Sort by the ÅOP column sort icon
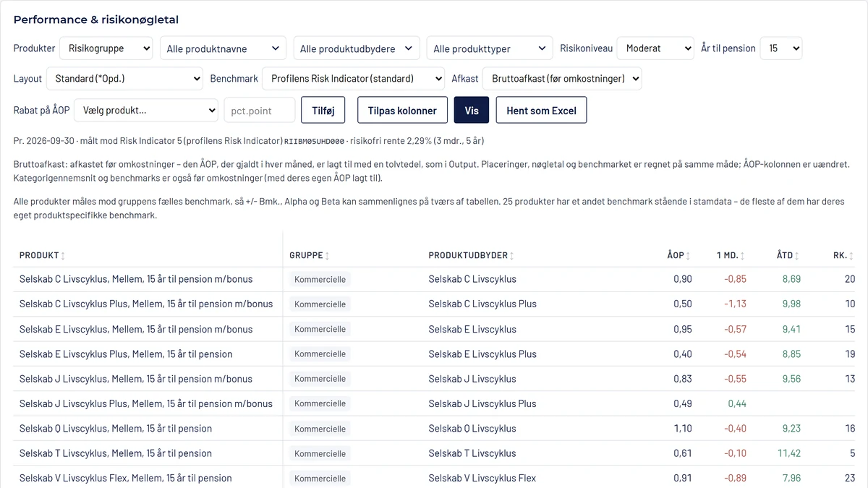Image resolution: width=868 pixels, height=488 pixels. pos(688,256)
